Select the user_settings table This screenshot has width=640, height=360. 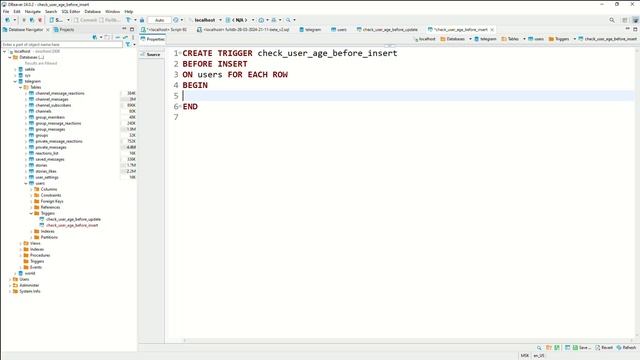47,177
